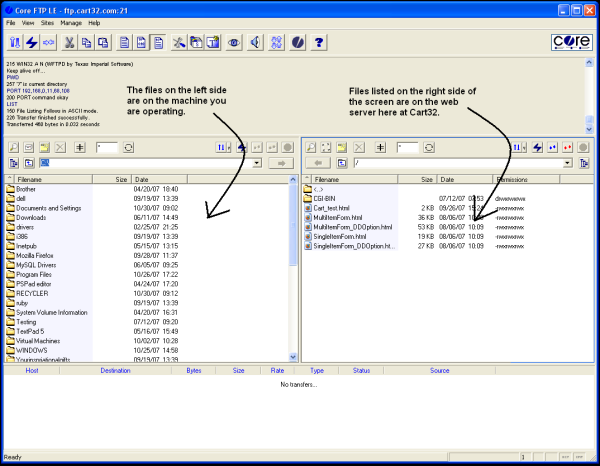
Task: Open the Manage menu
Action: (x=71, y=23)
